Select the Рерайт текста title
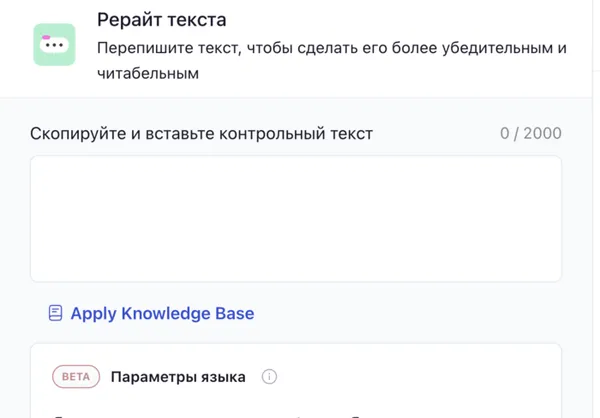The image size is (600, 418). (x=161, y=19)
